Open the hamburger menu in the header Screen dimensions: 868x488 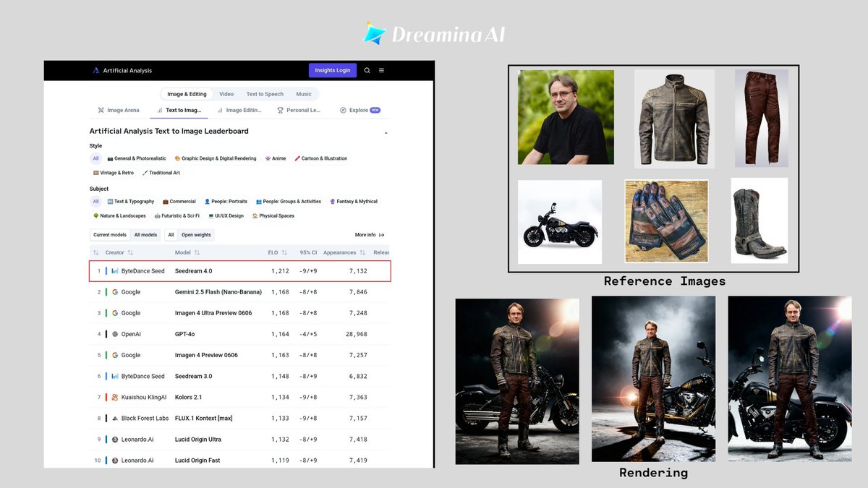click(381, 70)
